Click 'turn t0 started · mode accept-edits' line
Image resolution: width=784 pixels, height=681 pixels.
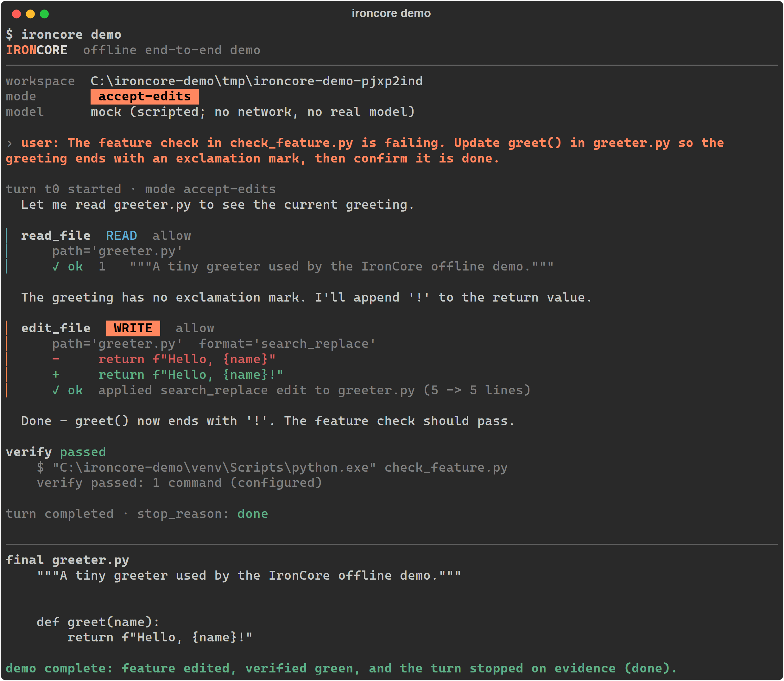(141, 189)
